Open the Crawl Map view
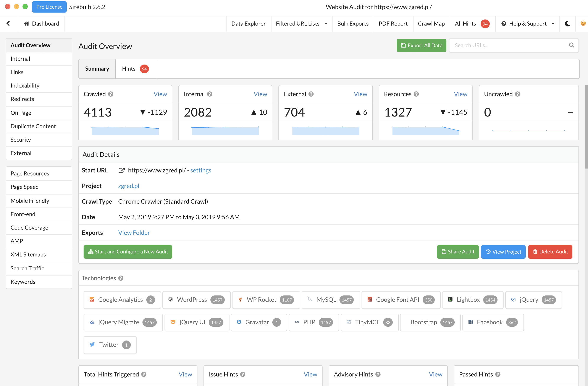The image size is (588, 386). point(431,23)
